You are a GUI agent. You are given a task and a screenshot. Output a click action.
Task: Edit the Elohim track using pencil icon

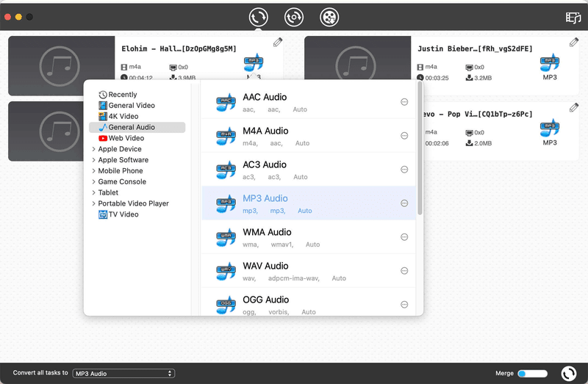point(278,42)
